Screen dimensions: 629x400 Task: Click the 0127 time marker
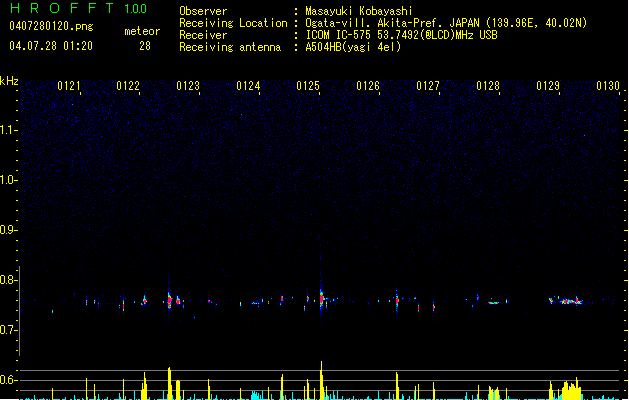(428, 86)
